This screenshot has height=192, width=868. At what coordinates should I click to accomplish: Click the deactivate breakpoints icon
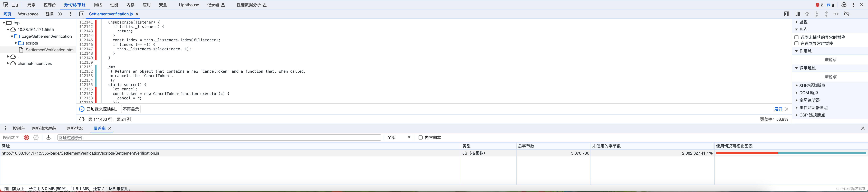(847, 14)
